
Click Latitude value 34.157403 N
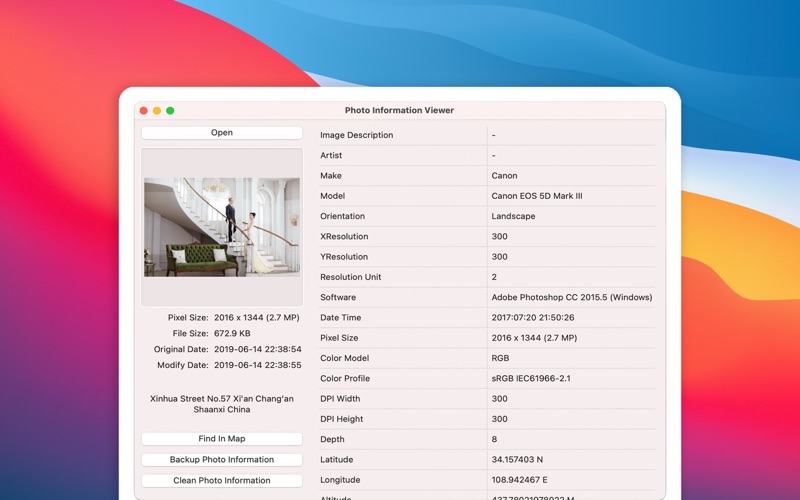point(517,460)
